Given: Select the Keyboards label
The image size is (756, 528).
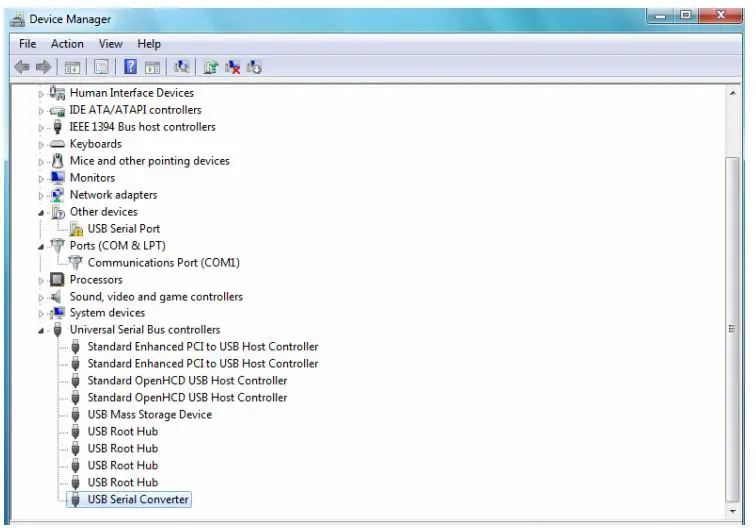Looking at the screenshot, I should point(95,144).
